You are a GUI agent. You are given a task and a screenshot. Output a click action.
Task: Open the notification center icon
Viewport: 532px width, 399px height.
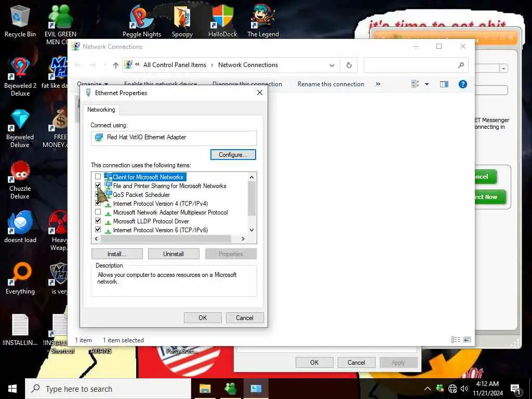click(x=516, y=389)
